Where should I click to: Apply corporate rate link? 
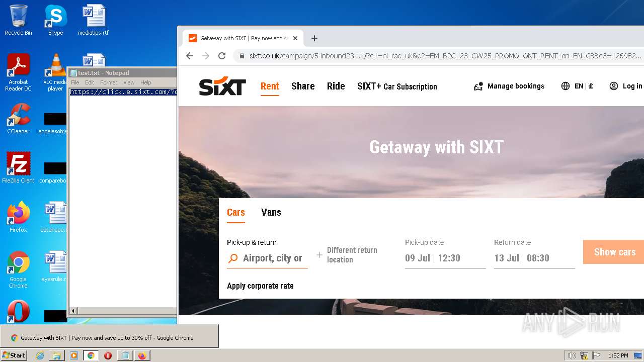tap(260, 286)
